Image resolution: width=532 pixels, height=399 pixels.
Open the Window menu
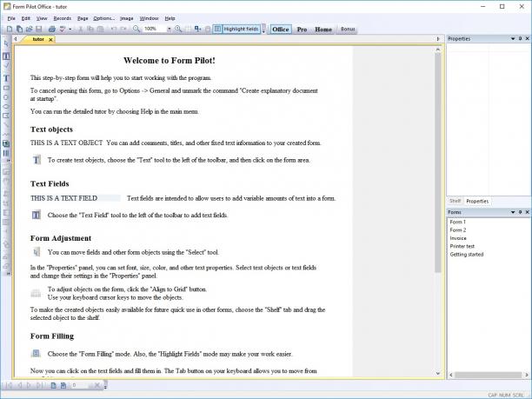(149, 18)
